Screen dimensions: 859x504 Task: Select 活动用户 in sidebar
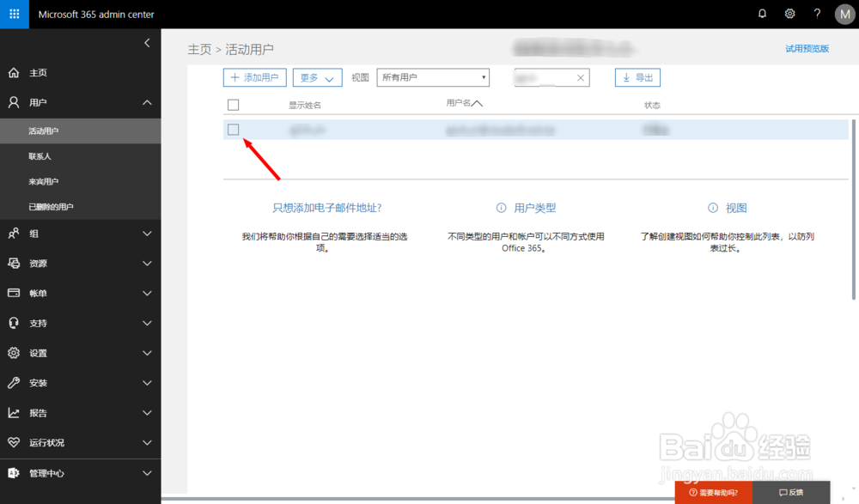[81, 131]
